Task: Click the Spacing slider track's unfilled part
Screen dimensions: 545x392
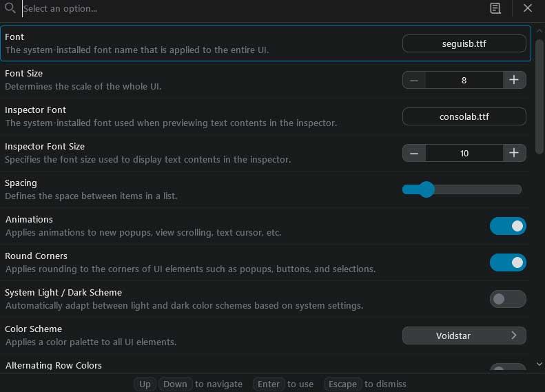Action: (x=478, y=189)
